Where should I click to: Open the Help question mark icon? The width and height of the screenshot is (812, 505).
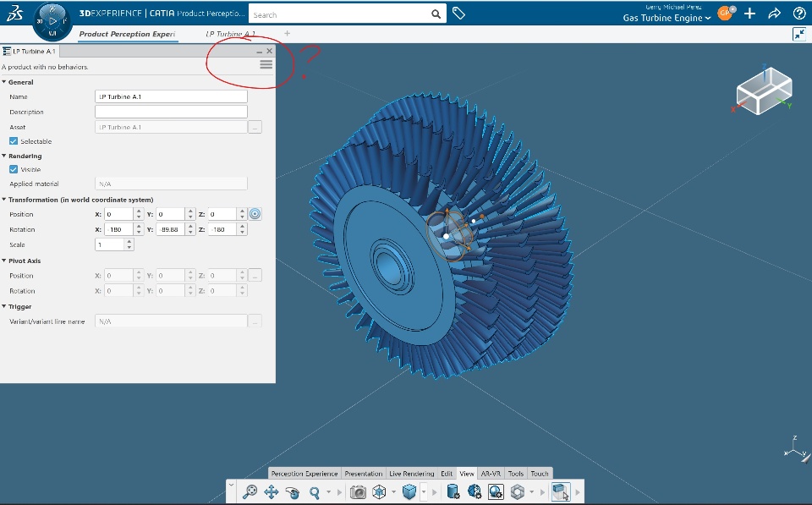coord(798,14)
